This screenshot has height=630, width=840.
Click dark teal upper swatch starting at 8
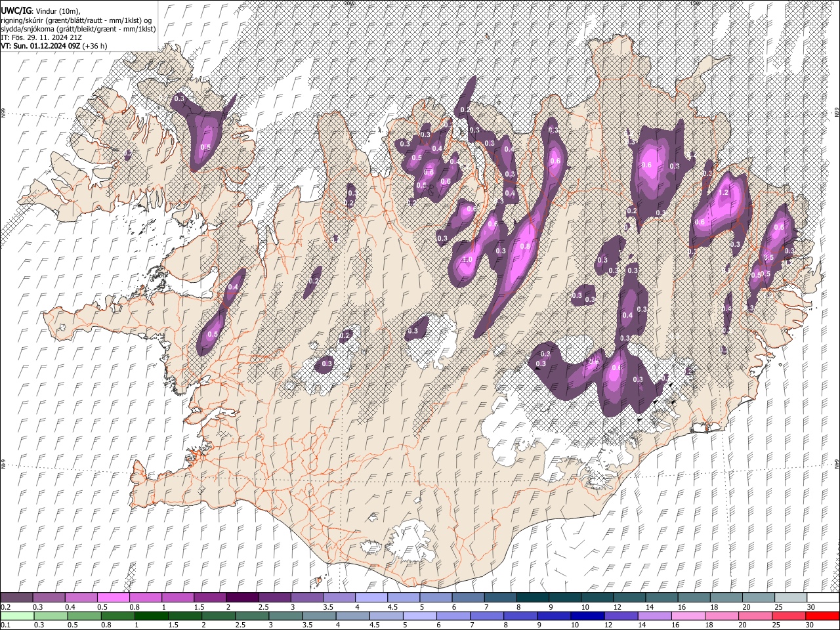click(x=533, y=598)
